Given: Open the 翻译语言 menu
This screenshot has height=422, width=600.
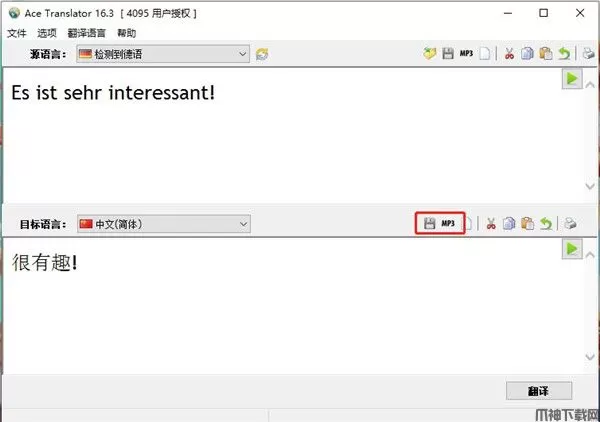Looking at the screenshot, I should tap(86, 33).
